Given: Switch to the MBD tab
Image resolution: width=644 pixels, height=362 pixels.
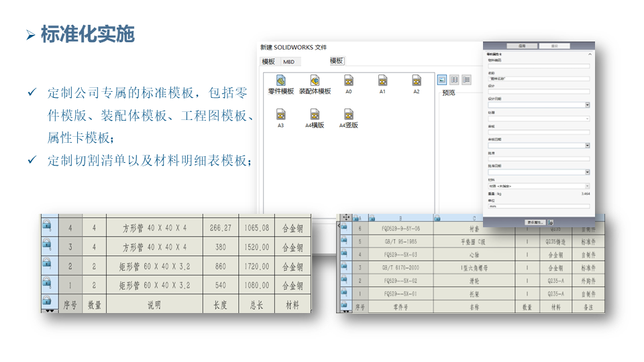Looking at the screenshot, I should [288, 62].
